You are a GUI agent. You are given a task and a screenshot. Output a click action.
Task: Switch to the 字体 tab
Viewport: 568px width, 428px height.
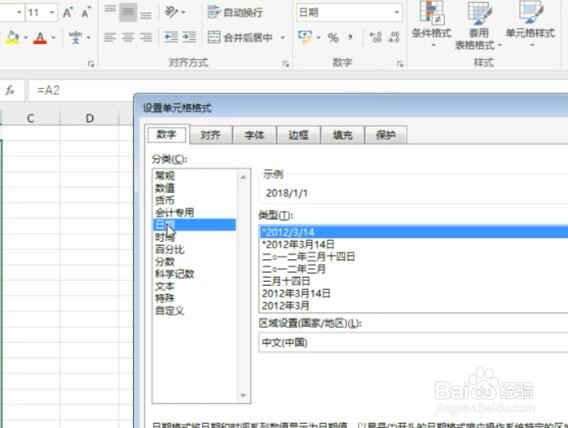click(254, 135)
